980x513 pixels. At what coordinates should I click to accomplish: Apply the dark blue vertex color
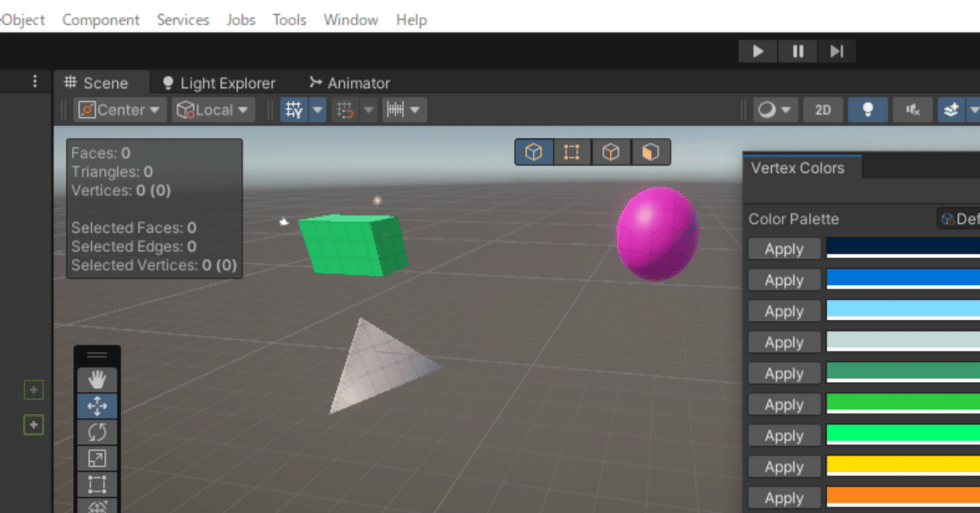(783, 248)
